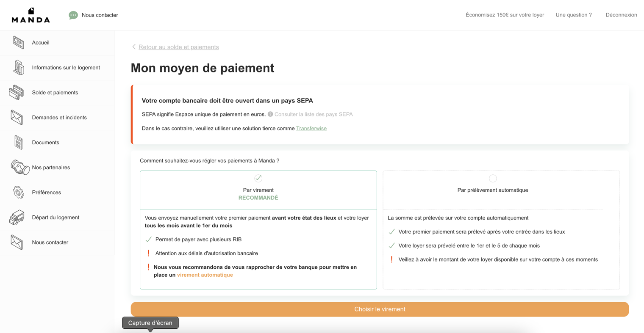This screenshot has height=333, width=644.
Task: Click Nous contacter in the top header
Action: 100,15
